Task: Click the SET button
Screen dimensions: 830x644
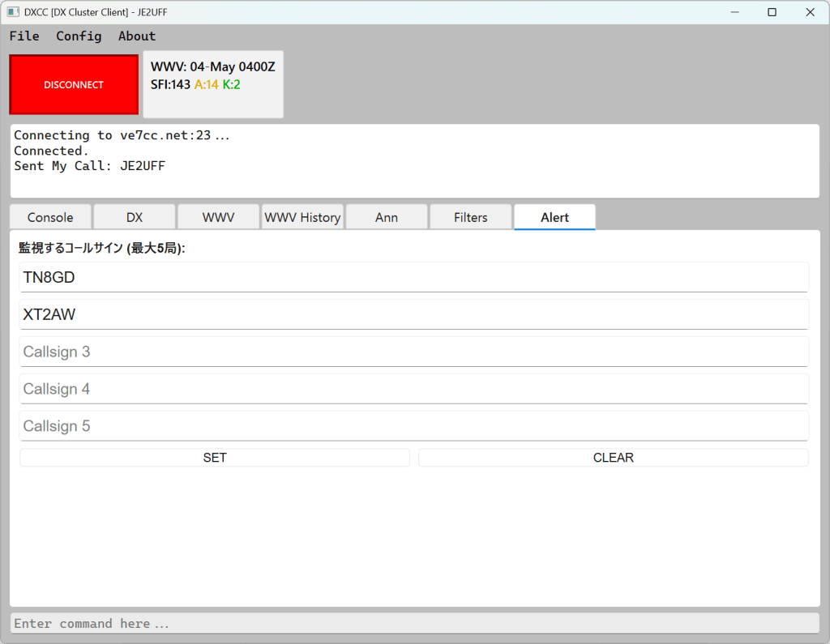Action: click(215, 458)
